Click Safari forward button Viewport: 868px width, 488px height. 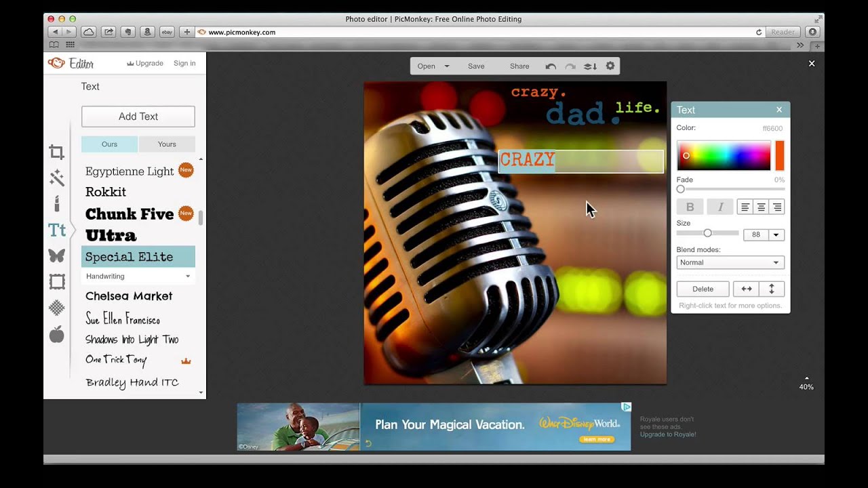(70, 32)
